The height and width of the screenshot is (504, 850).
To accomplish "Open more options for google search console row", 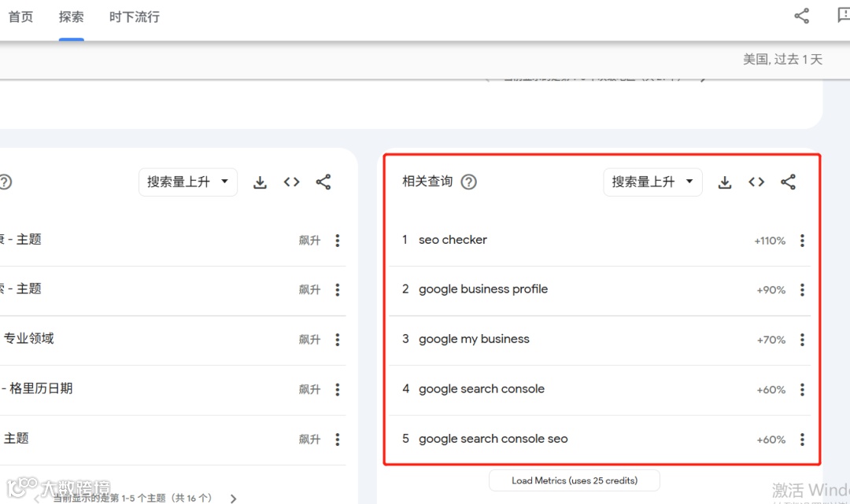I will click(802, 390).
